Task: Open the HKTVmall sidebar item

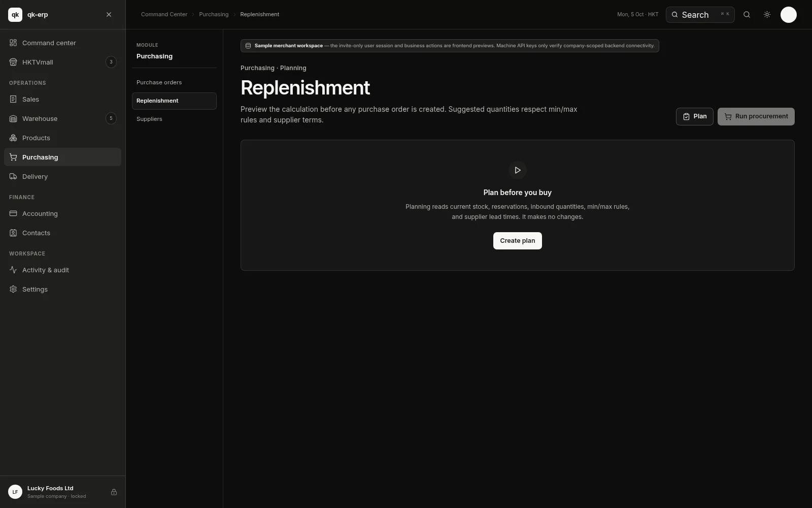Action: click(62, 62)
